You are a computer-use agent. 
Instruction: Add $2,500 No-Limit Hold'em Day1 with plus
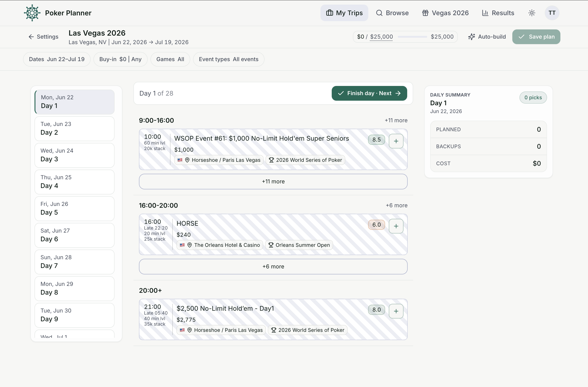(x=396, y=311)
